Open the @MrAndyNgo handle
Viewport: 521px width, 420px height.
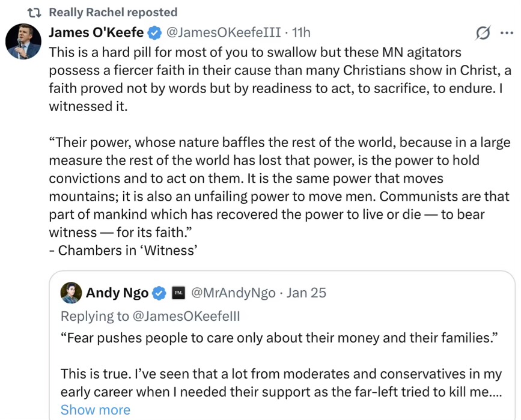coord(233,293)
